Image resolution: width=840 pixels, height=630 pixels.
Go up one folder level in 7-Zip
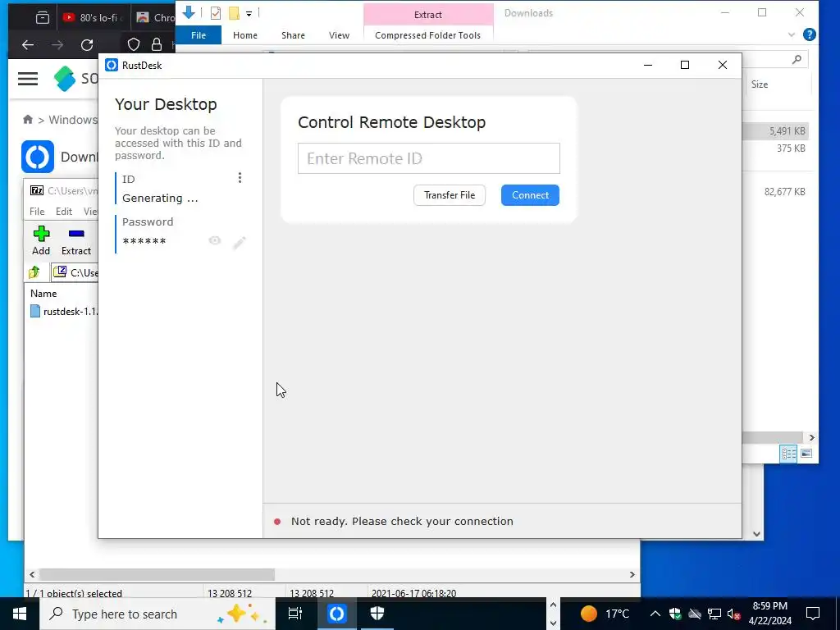tap(34, 272)
